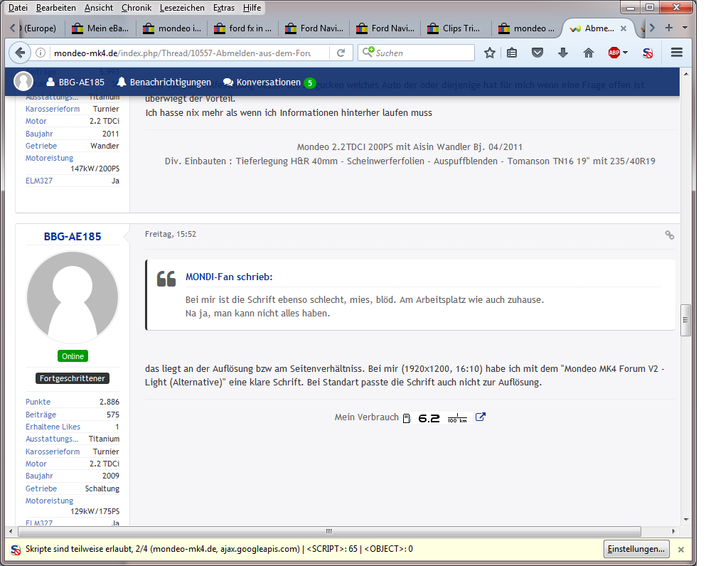The width and height of the screenshot is (728, 566).
Task: Click inside the Suchen search field
Action: tap(423, 53)
